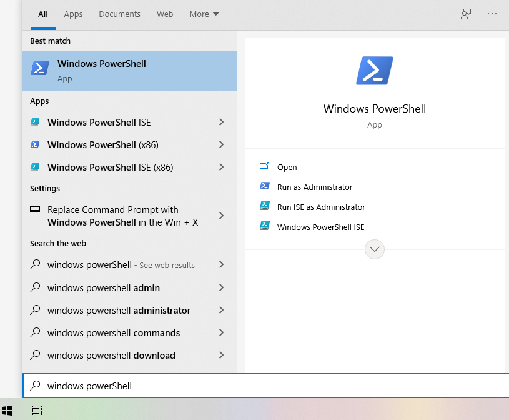Expand the Replace Command Prompt setting arrow
509x420 pixels.
pyautogui.click(x=221, y=216)
